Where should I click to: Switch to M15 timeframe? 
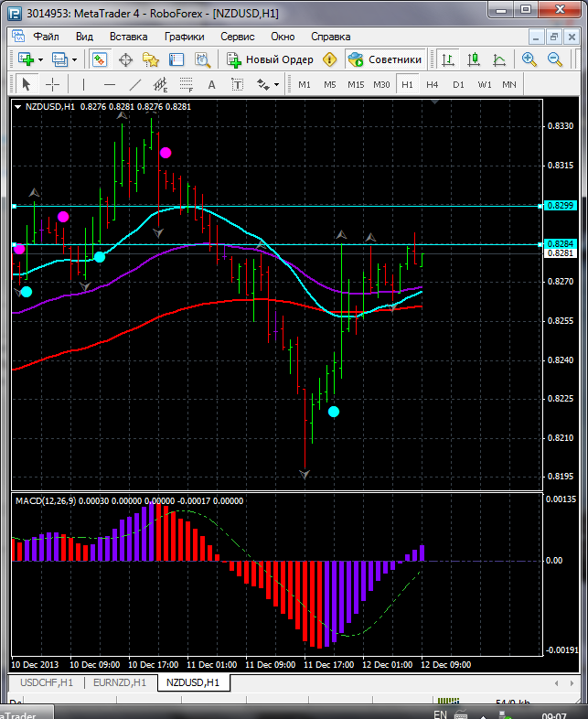click(356, 84)
